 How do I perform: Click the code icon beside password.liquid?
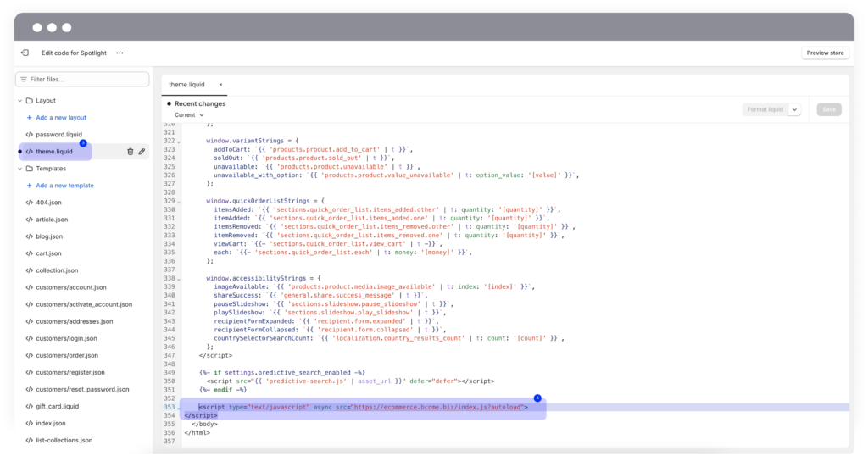click(30, 135)
